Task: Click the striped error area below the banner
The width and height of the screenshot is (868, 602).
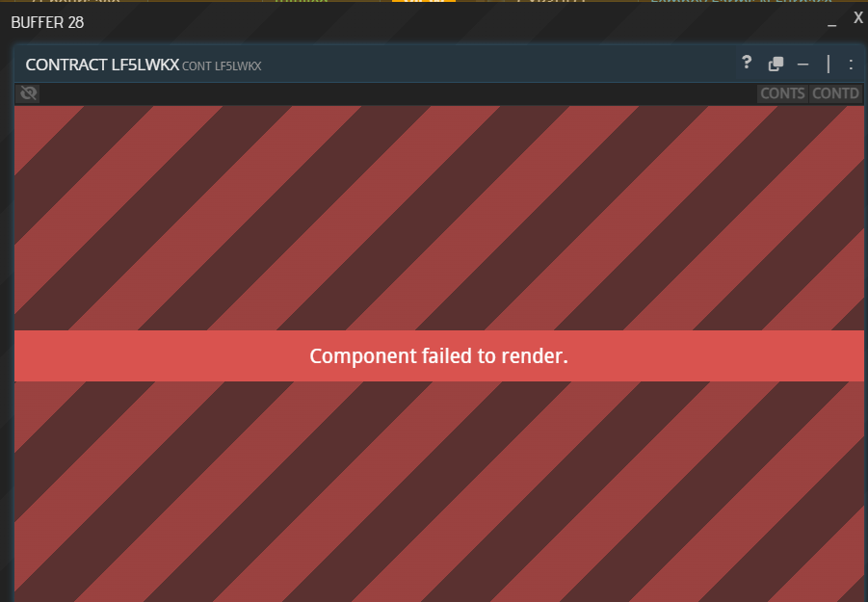Action: (439, 491)
